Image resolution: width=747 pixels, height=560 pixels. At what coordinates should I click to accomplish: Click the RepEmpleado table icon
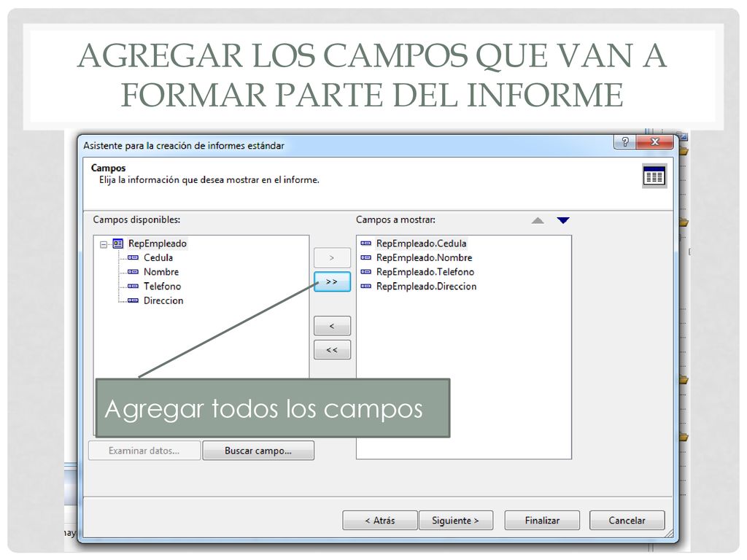click(x=117, y=244)
